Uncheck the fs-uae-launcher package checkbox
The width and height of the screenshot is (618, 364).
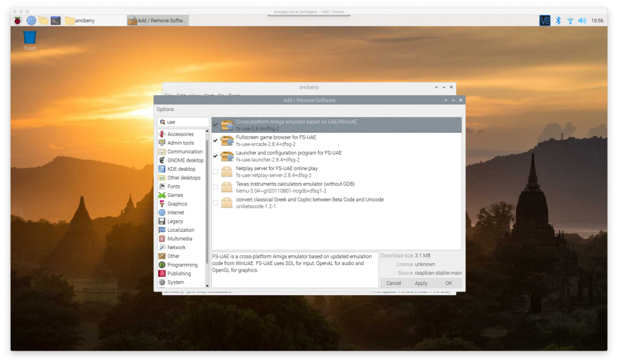tap(215, 156)
